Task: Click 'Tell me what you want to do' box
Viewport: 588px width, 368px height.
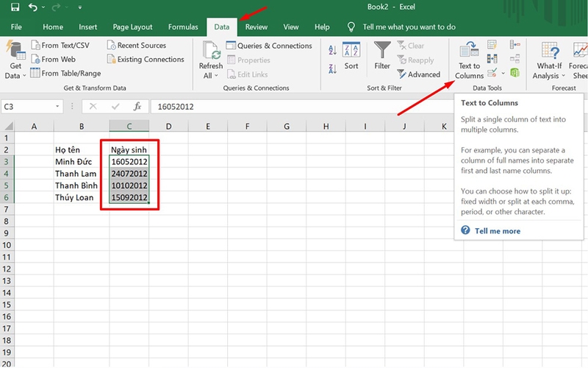Action: (x=409, y=27)
